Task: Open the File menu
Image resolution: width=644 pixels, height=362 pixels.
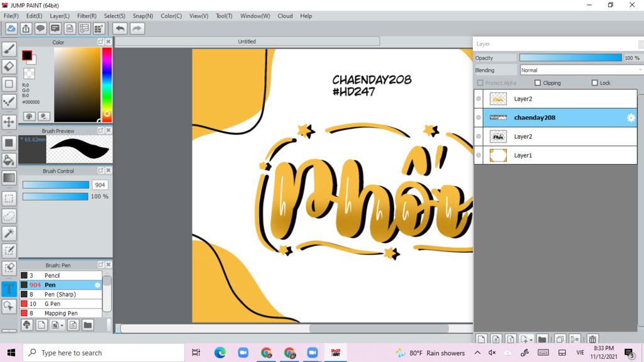Action: [x=11, y=16]
